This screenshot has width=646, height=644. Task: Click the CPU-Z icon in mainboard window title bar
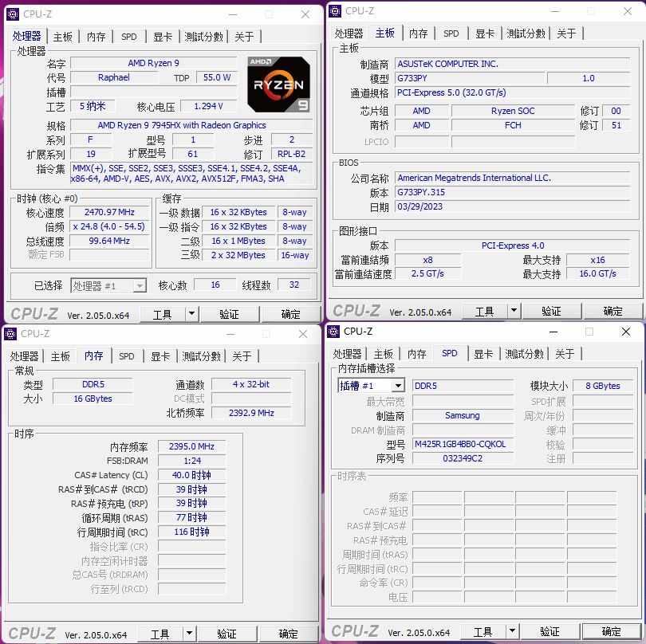tap(335, 11)
